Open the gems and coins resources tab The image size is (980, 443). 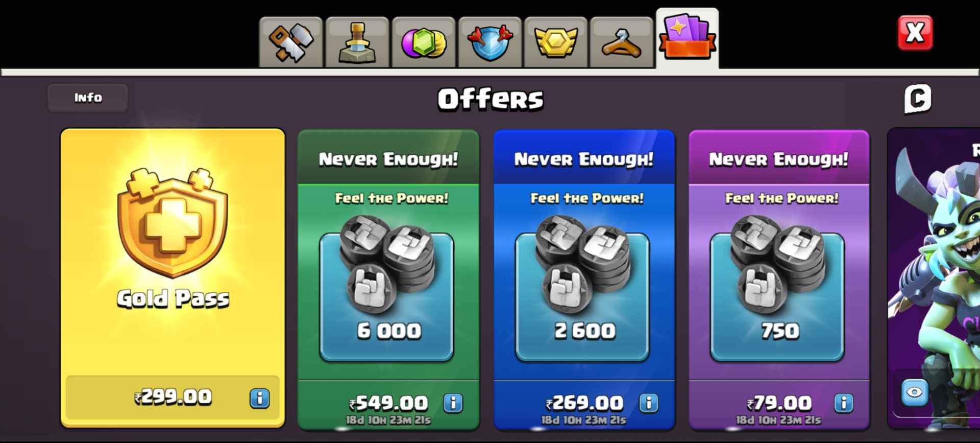(x=424, y=42)
